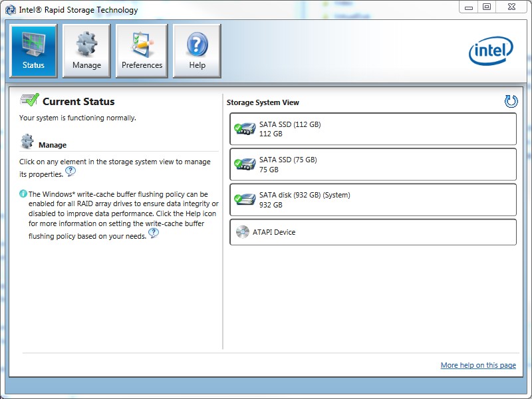Viewport: 532px width, 399px height.
Task: Open 'More help on this page' link
Action: [x=479, y=365]
